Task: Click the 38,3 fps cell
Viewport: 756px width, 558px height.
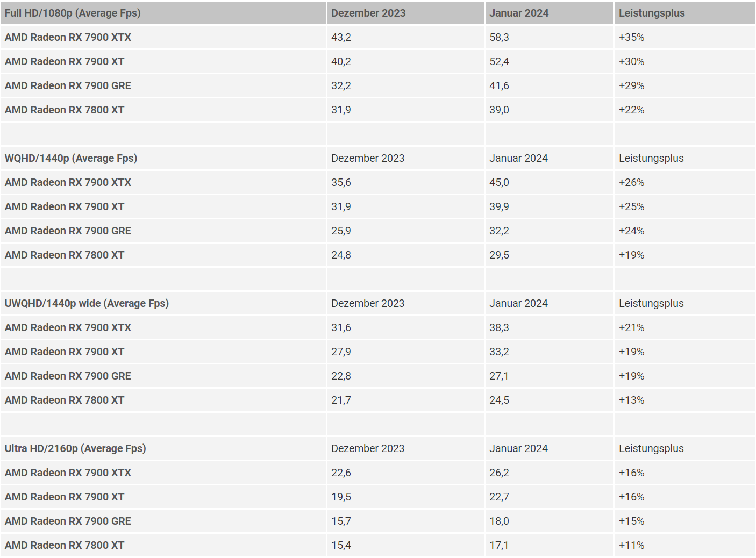Action: pos(499,328)
